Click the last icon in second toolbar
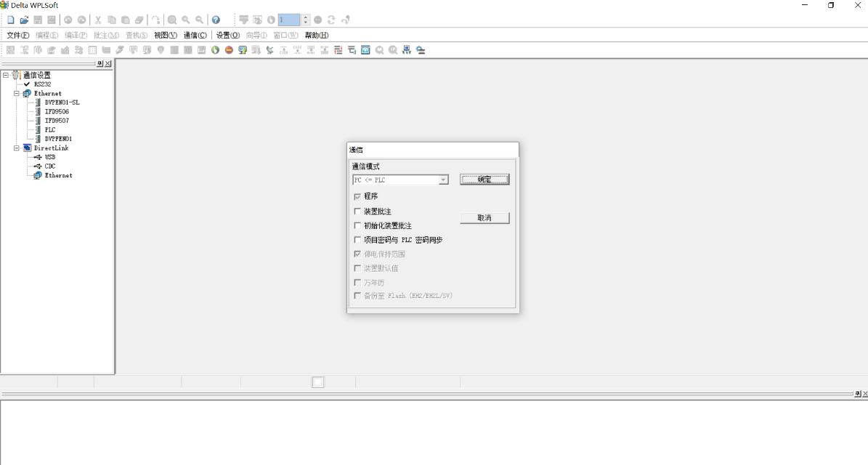Viewport: 868px width, 465px height. click(x=421, y=50)
